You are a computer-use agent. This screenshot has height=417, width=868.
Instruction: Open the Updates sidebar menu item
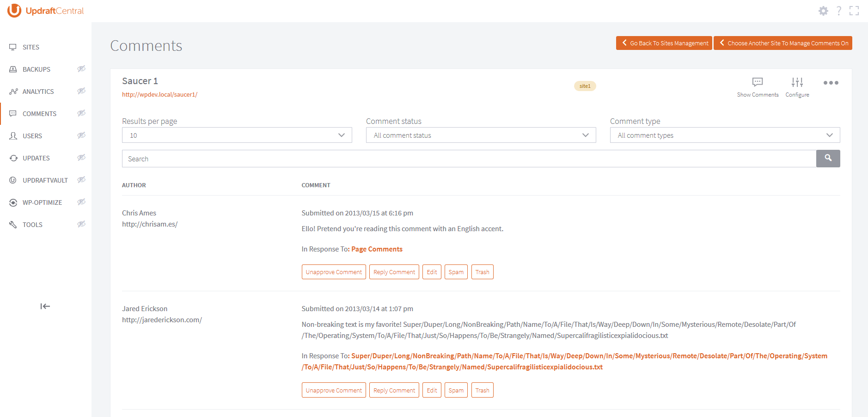(x=36, y=158)
